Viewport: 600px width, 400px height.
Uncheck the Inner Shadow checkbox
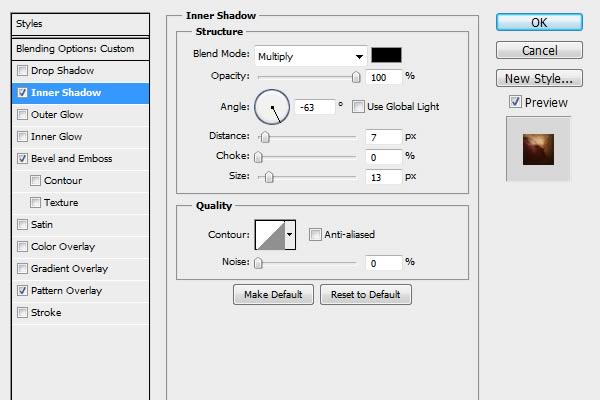(22, 93)
